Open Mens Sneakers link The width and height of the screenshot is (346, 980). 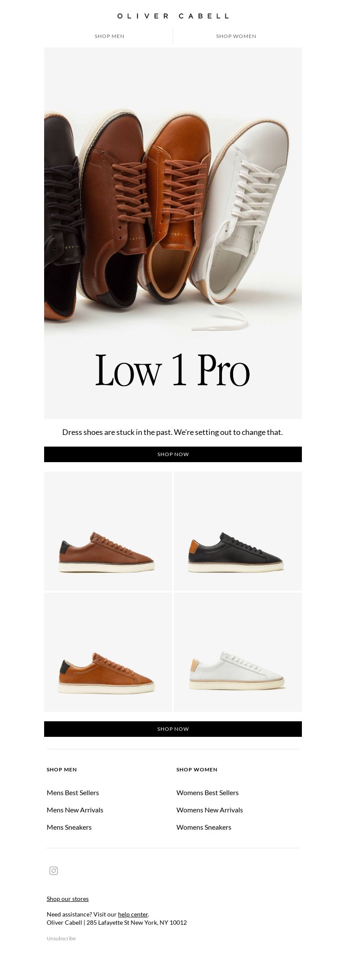[69, 827]
